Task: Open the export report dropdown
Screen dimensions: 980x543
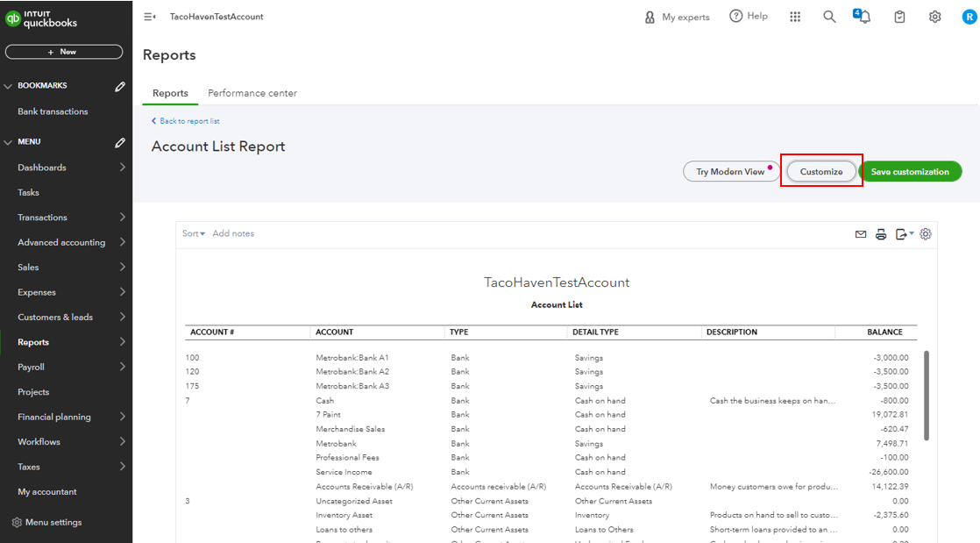Action: point(904,234)
